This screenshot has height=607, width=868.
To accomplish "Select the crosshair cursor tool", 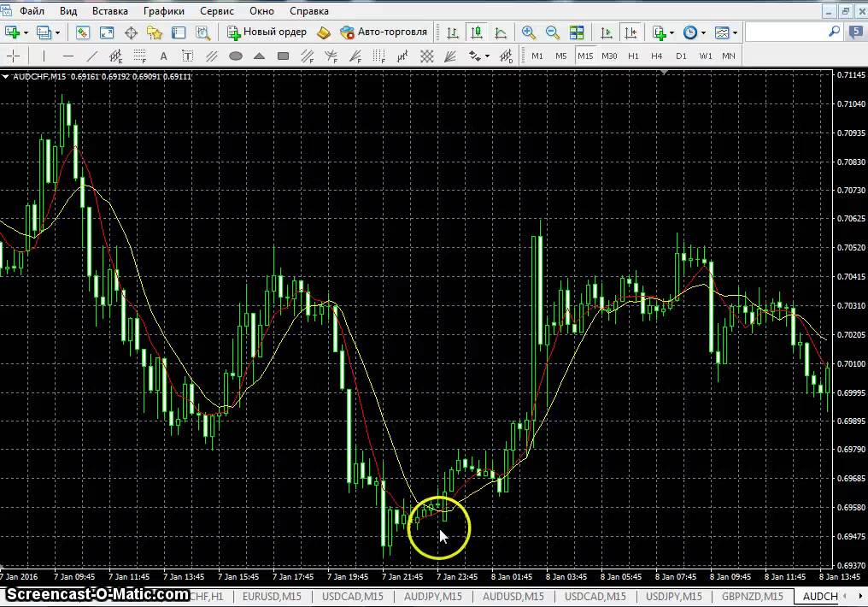I will coord(15,56).
